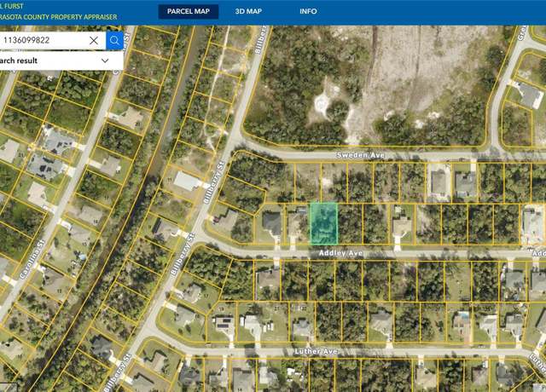Click the Carolina St street label
The width and height of the screenshot is (546, 392).
tap(32, 259)
